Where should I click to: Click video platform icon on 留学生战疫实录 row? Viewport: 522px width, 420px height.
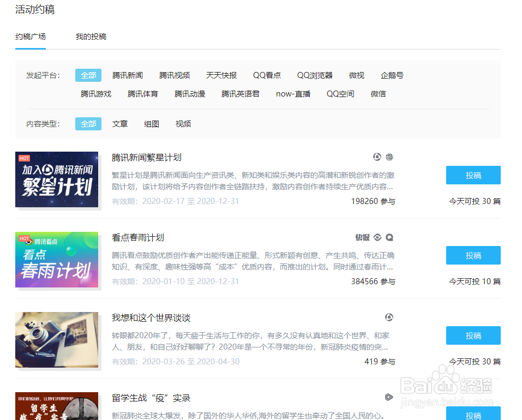click(389, 397)
